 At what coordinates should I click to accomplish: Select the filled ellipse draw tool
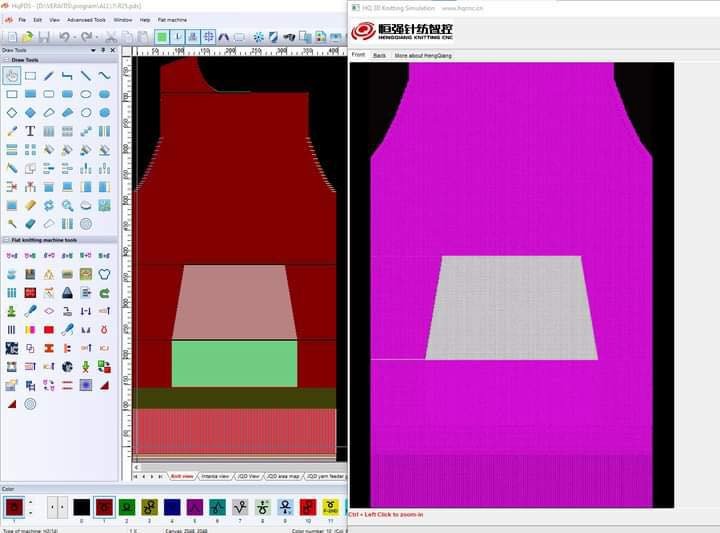point(104,94)
